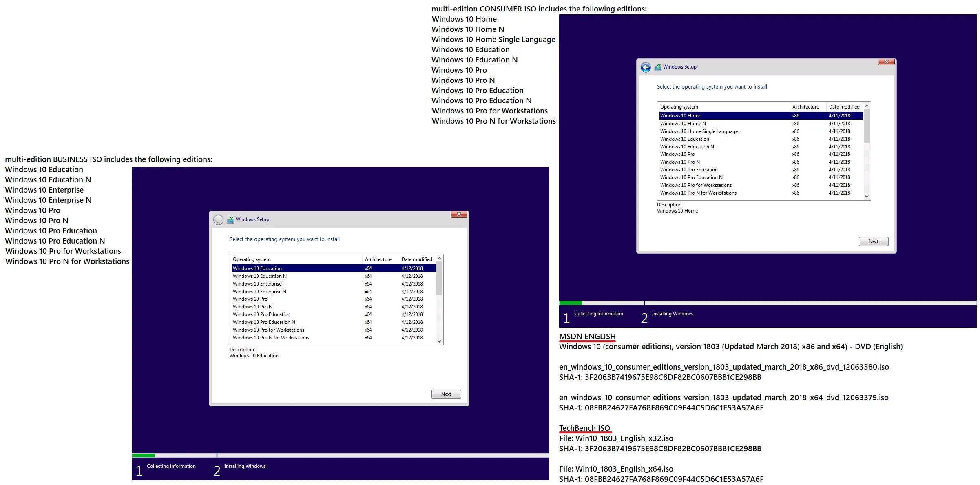Select Windows 10 Pro Education N x64
Screen dimensions: 980x485
tap(263, 322)
